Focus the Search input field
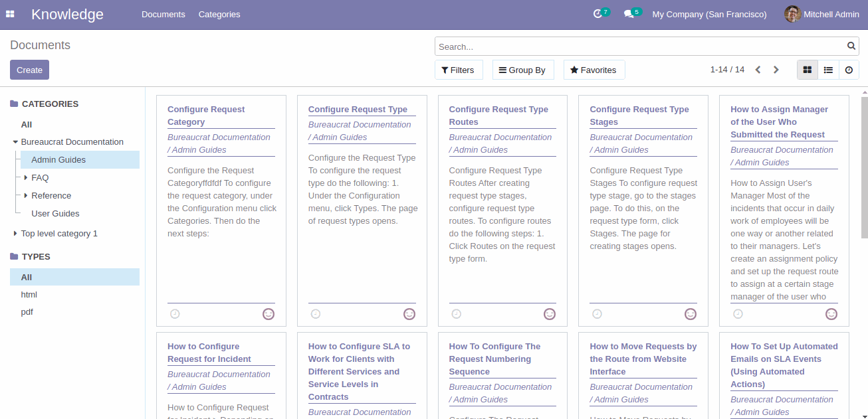868x419 pixels. click(641, 46)
